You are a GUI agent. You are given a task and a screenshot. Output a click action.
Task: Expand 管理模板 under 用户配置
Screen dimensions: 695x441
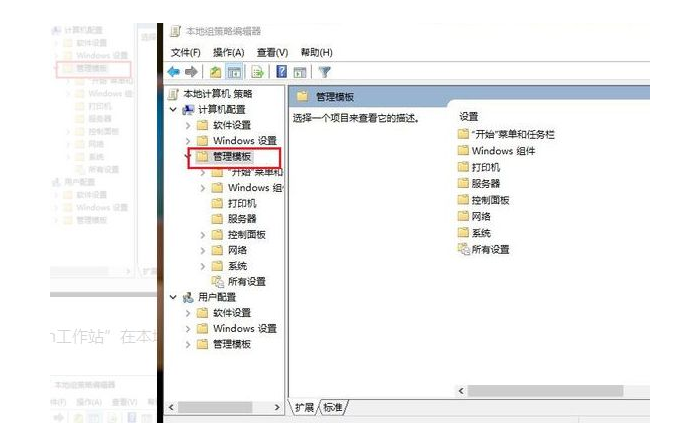click(x=188, y=344)
